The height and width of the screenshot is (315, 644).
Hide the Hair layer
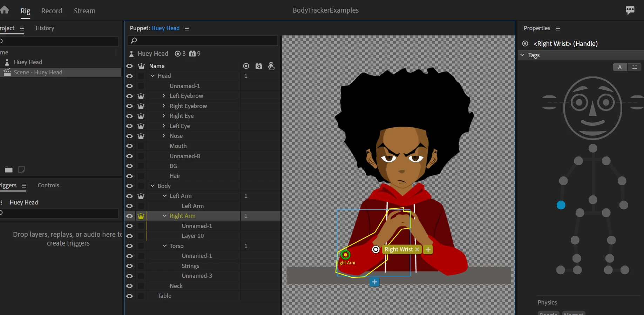[130, 176]
